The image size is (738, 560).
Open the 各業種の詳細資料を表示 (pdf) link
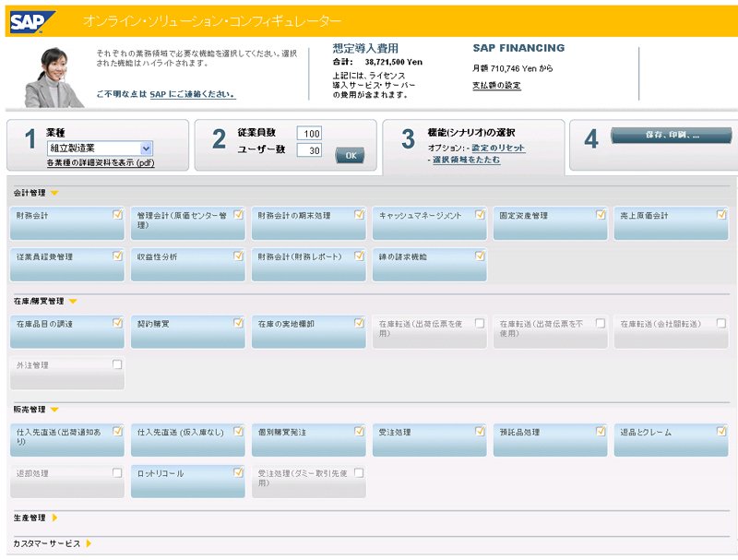[x=101, y=162]
